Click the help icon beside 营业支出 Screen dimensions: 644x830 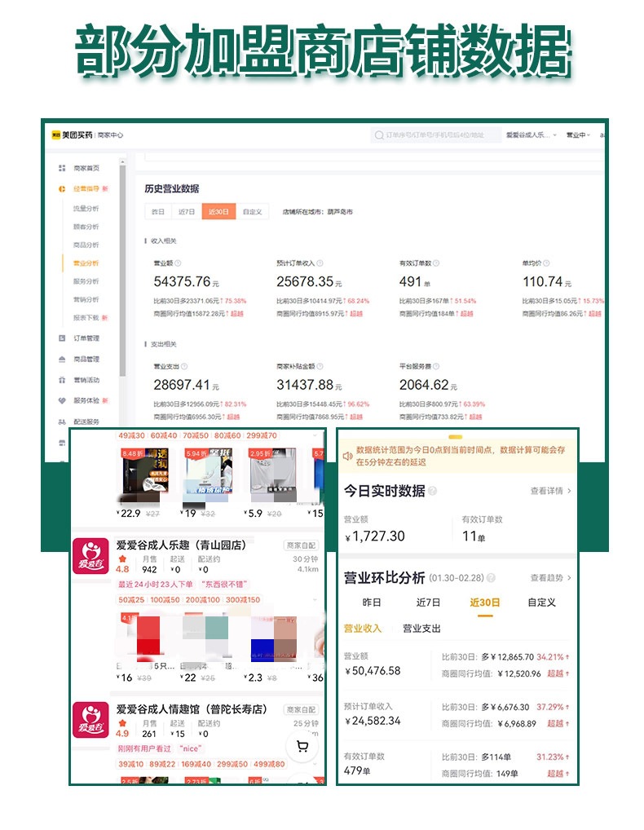pyautogui.click(x=184, y=366)
